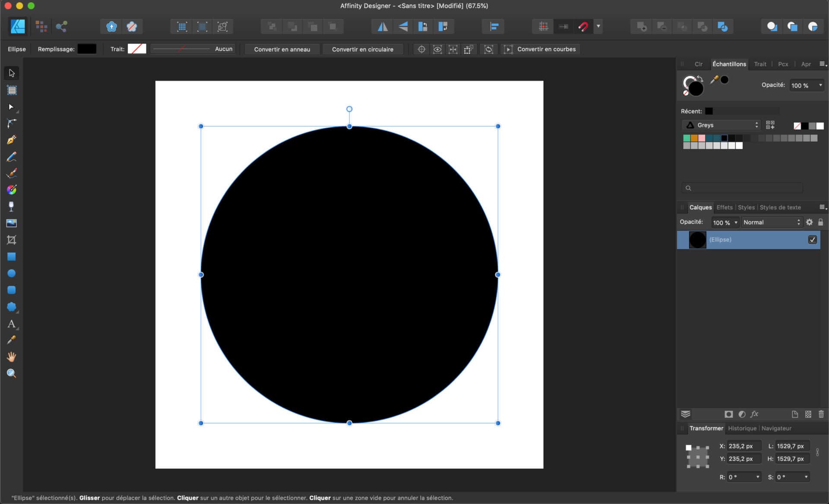Lock the Ellipse layer with the padlock
The height and width of the screenshot is (504, 829).
tap(821, 222)
